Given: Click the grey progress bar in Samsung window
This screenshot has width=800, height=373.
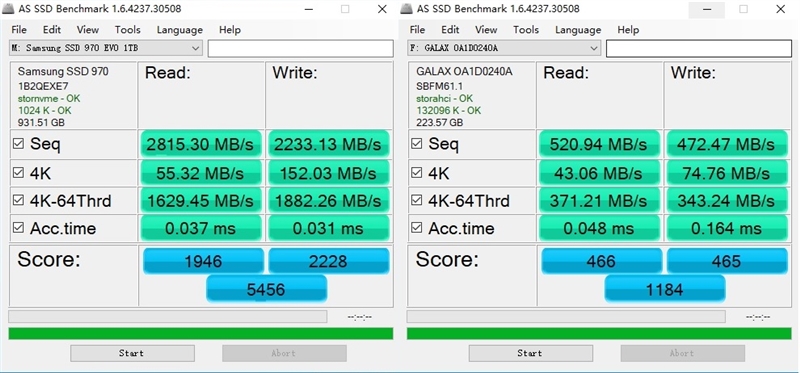Looking at the screenshot, I should pyautogui.click(x=167, y=316).
